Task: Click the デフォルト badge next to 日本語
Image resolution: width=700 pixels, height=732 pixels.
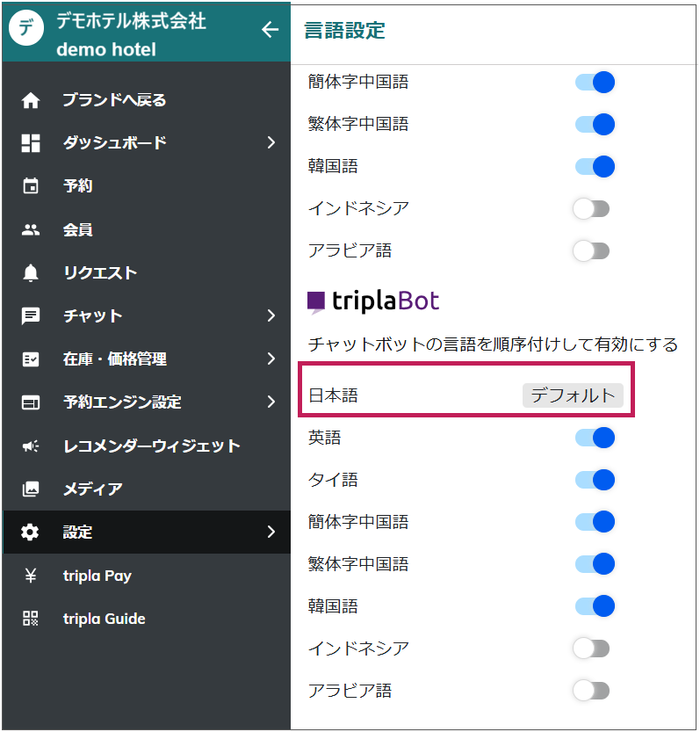Action: [573, 395]
